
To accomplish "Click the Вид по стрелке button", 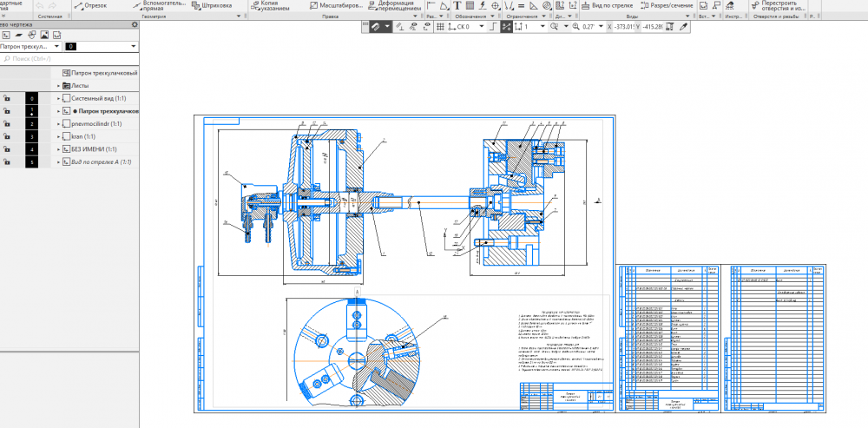I will [x=608, y=5].
